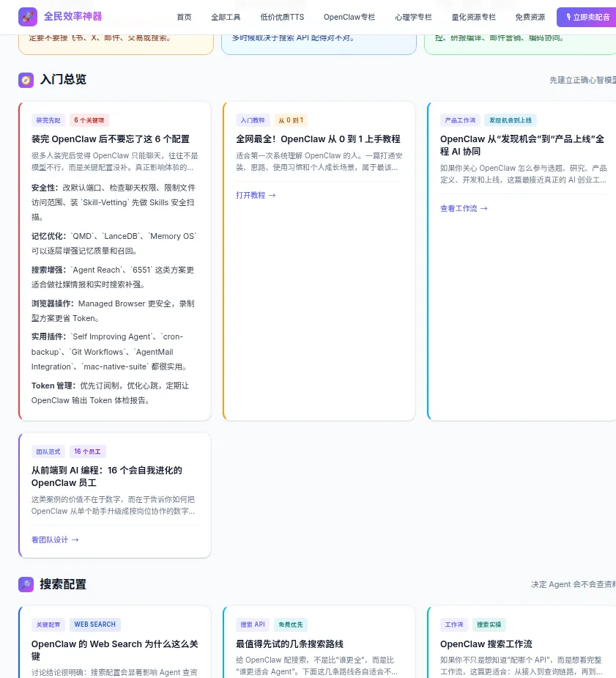Click the 看团队设计 link
The image size is (616, 678).
coord(55,539)
